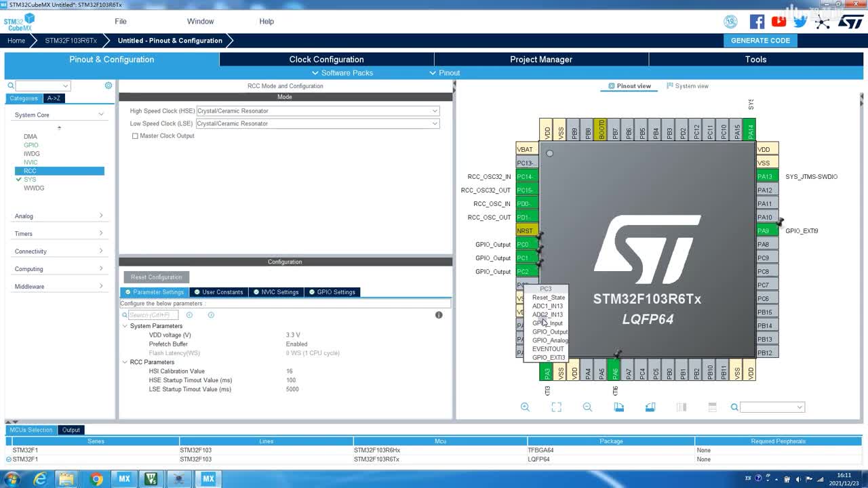Open the Twitter icon link
The height and width of the screenshot is (488, 868).
[800, 22]
